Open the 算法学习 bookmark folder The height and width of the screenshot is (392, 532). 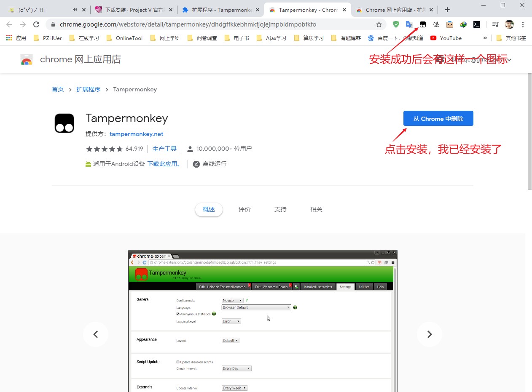[309, 38]
